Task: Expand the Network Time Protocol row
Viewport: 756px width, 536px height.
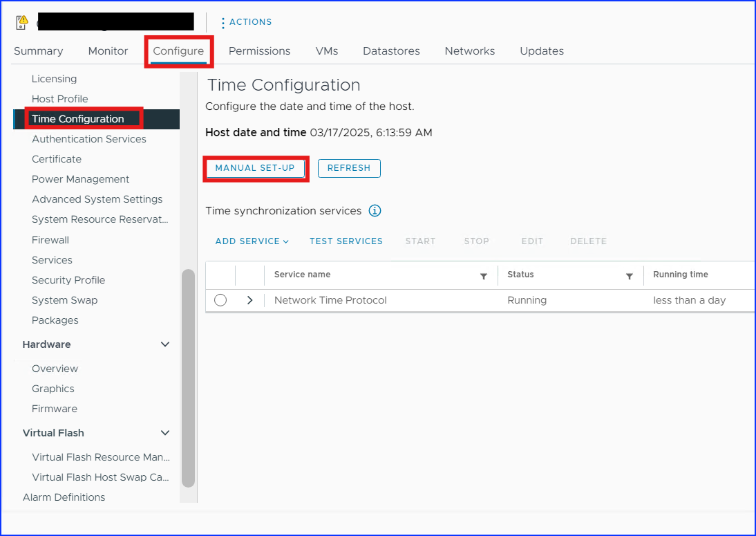Action: point(249,300)
